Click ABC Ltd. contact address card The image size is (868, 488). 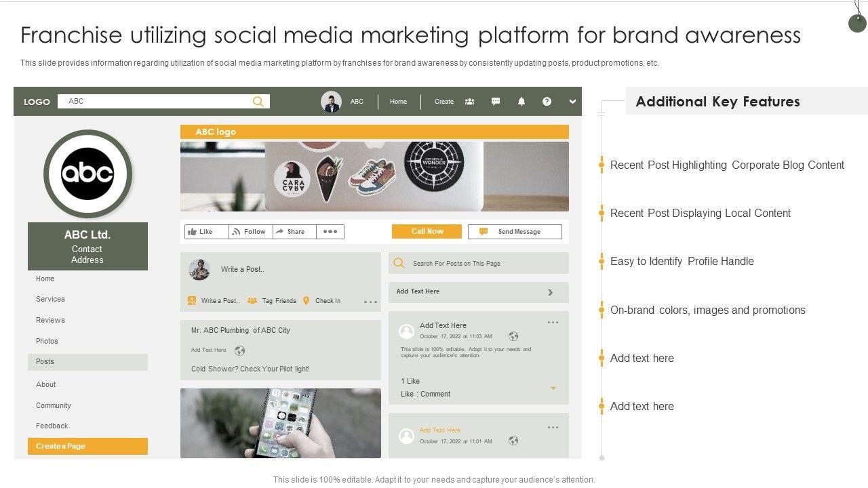point(87,247)
